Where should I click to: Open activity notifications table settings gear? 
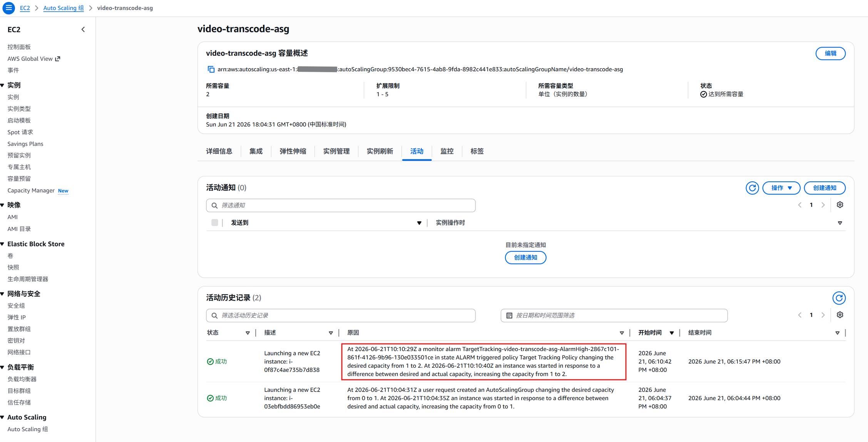840,205
